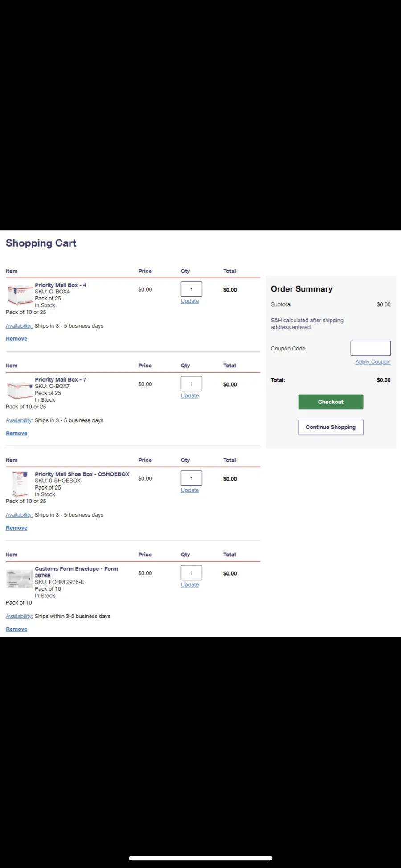Click the Continue Shopping button

[331, 427]
